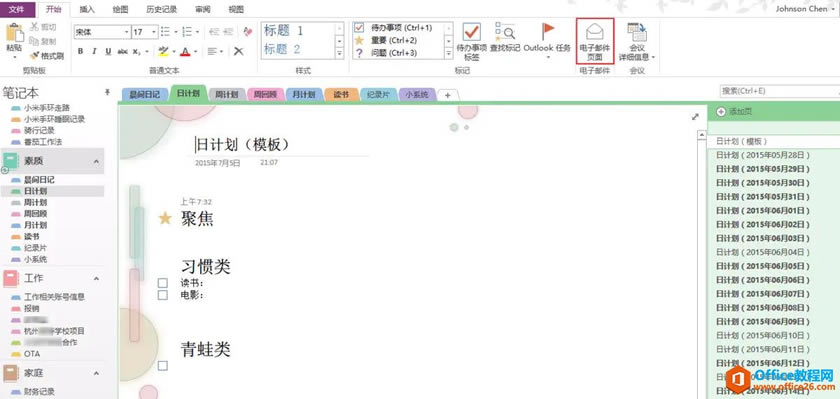Screen dimensions: 840x399
Task: Click the 查找标记 find tags icon
Action: [x=505, y=32]
